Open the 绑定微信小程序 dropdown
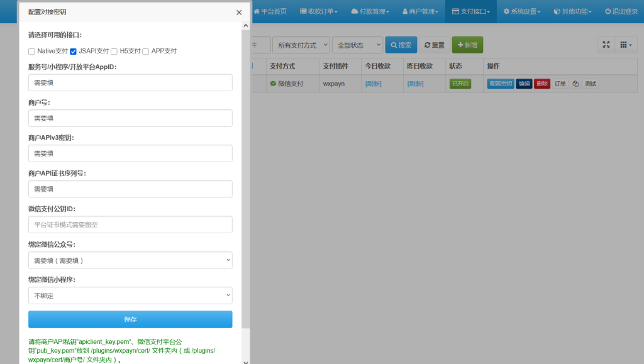This screenshot has width=644, height=364. click(x=130, y=295)
